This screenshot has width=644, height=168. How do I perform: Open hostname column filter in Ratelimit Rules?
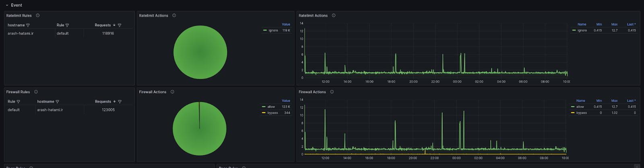click(x=28, y=25)
